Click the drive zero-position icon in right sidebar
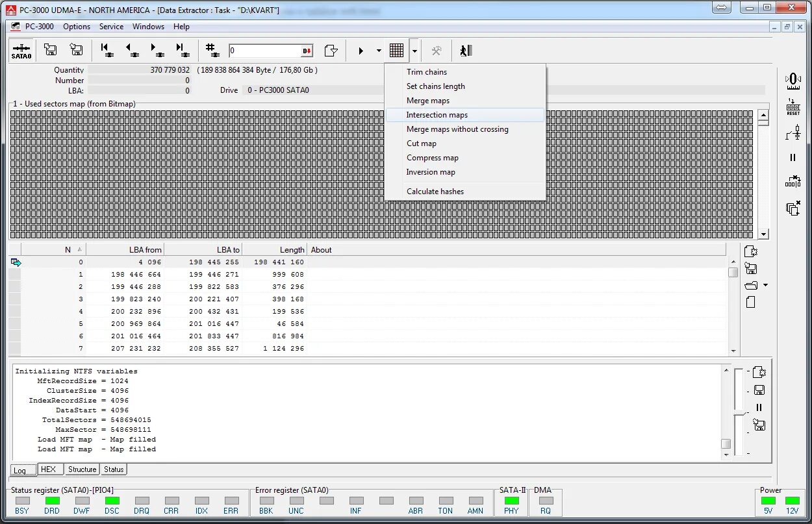 [x=793, y=81]
